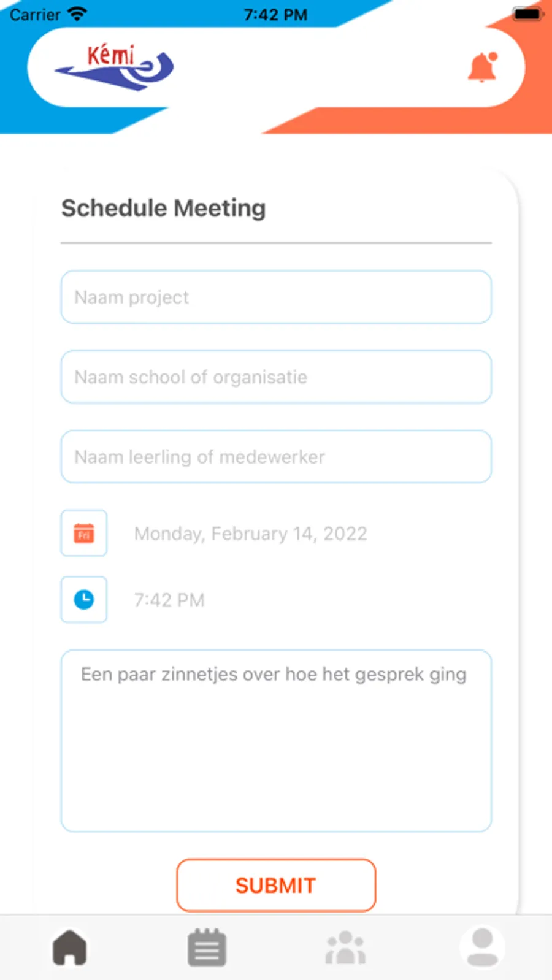Click the meeting notes text area
This screenshot has height=980, width=552.
(276, 740)
